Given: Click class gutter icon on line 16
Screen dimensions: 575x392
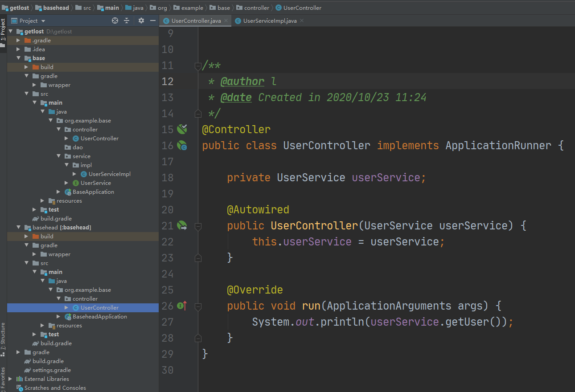Looking at the screenshot, I should (x=182, y=145).
